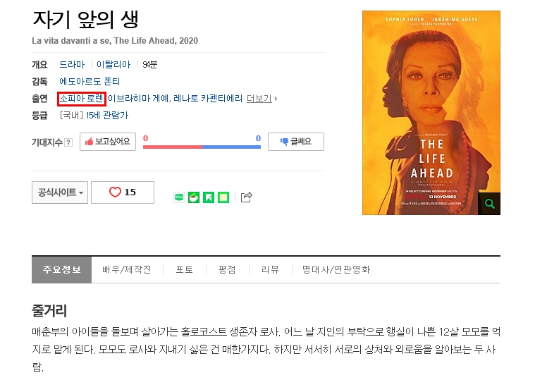Open director 에도아르도 폰티 link
This screenshot has height=392, width=535.
pyautogui.click(x=90, y=82)
